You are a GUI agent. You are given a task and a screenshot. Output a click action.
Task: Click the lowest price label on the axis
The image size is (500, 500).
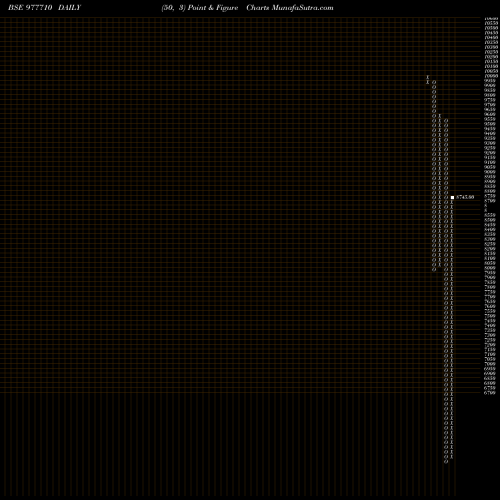pos(490,393)
